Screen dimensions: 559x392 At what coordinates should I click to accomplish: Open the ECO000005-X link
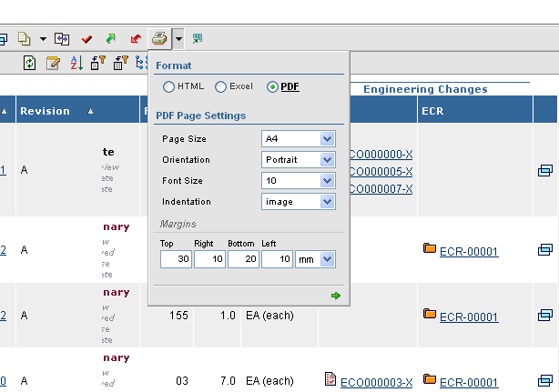[381, 172]
